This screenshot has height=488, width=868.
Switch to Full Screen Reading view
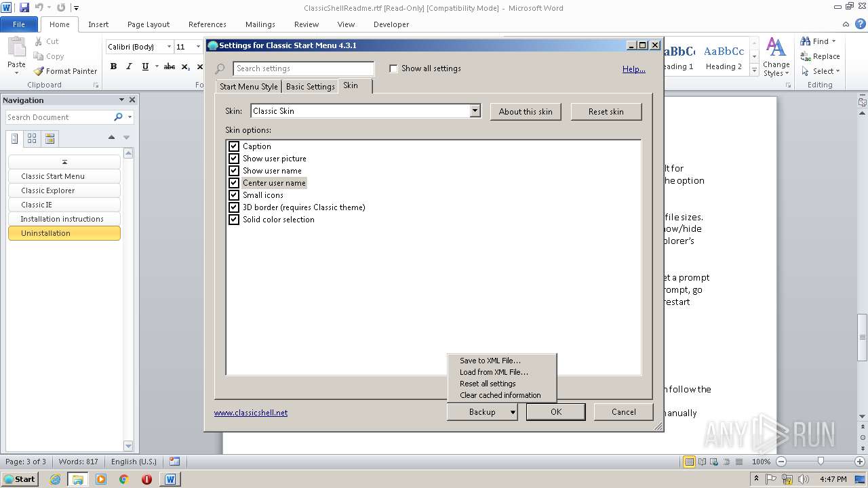point(701,462)
